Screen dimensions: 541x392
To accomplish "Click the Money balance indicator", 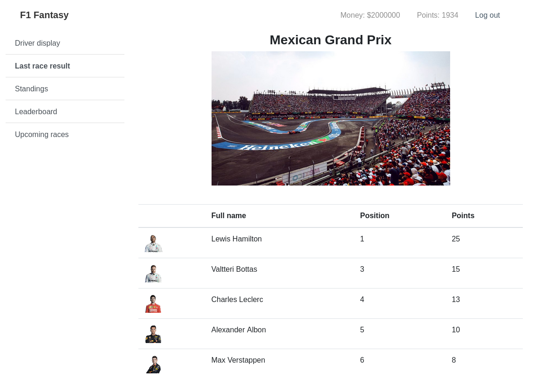I will click(x=370, y=15).
